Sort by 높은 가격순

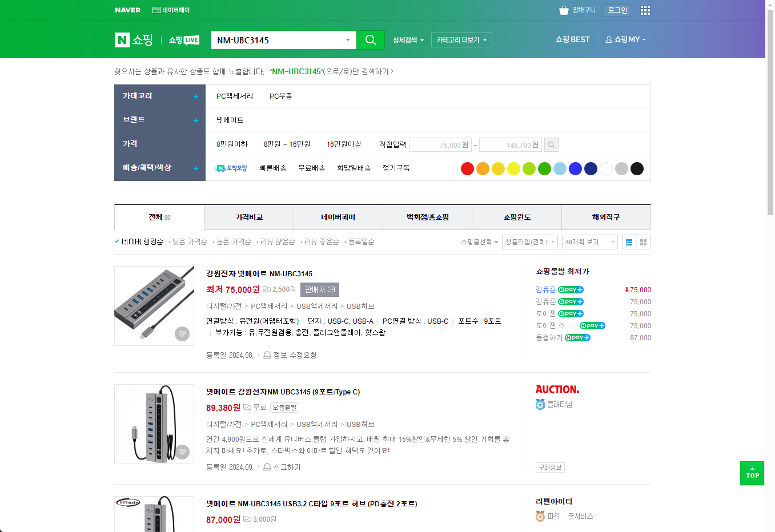click(234, 242)
